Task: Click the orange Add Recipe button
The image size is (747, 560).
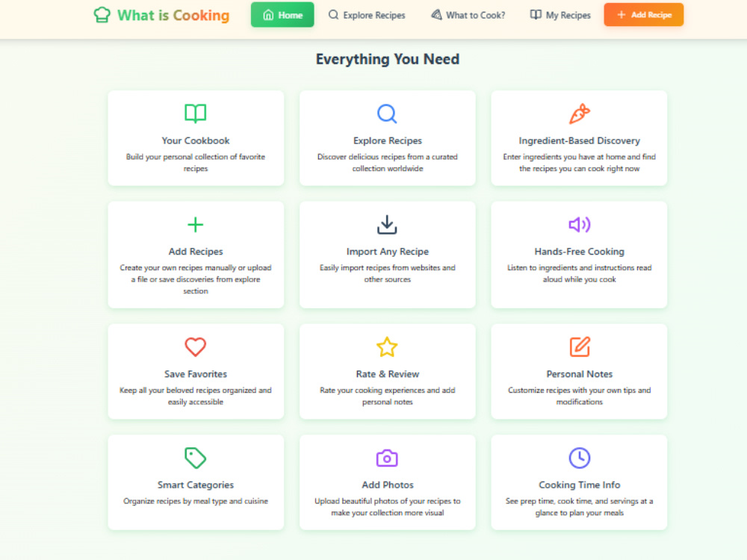Action: pos(644,15)
